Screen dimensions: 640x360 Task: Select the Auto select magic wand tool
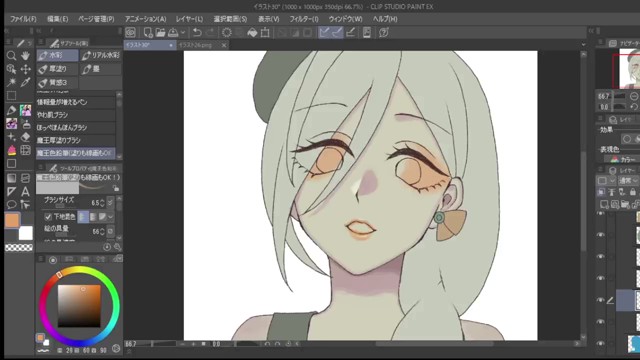11,82
